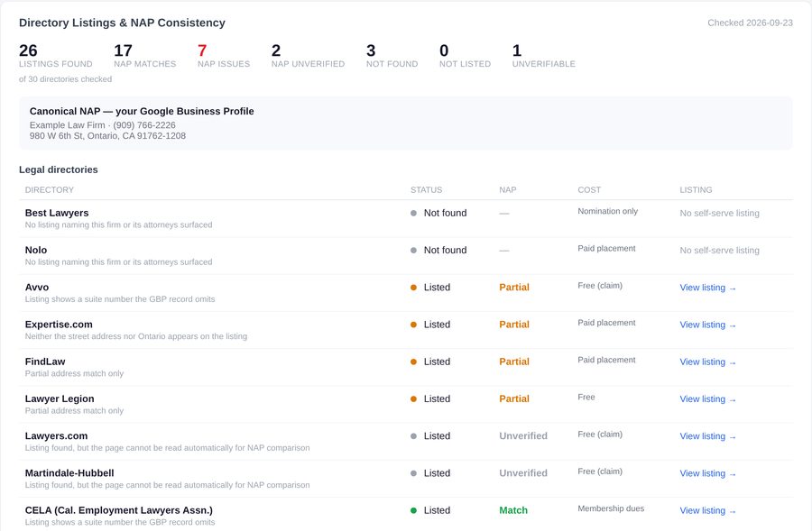Click the 2 NAP Unverified statistic
Image resolution: width=812 pixels, height=531 pixels.
(309, 55)
